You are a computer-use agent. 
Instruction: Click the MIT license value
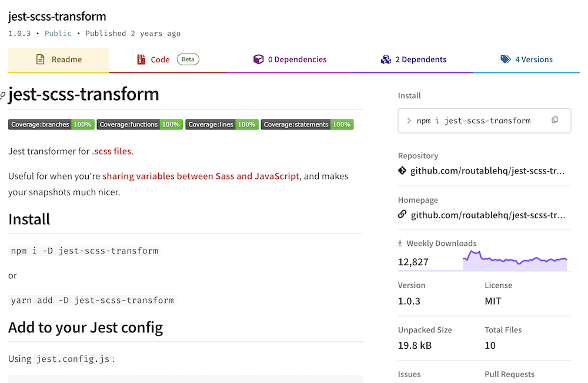493,301
